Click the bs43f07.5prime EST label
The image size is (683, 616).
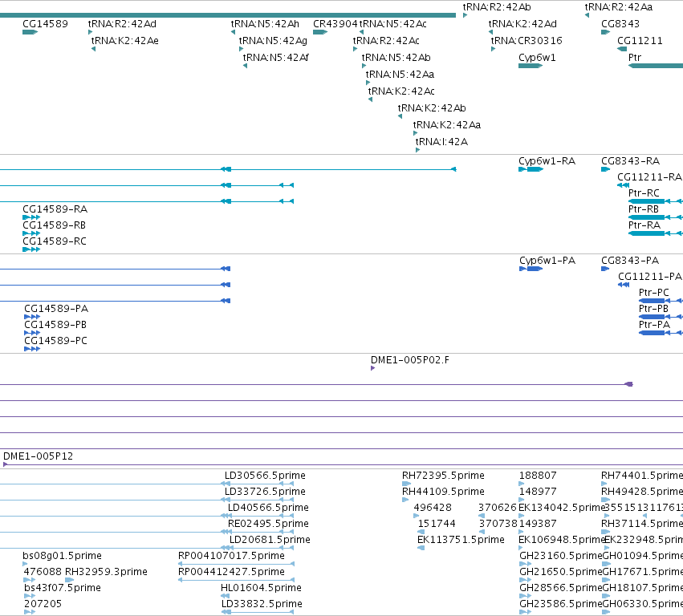[x=63, y=589]
